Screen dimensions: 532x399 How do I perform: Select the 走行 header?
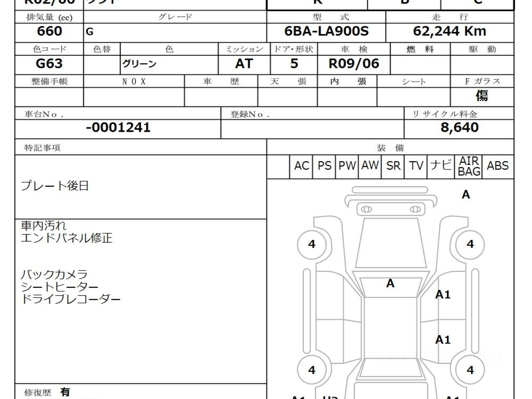[450, 17]
